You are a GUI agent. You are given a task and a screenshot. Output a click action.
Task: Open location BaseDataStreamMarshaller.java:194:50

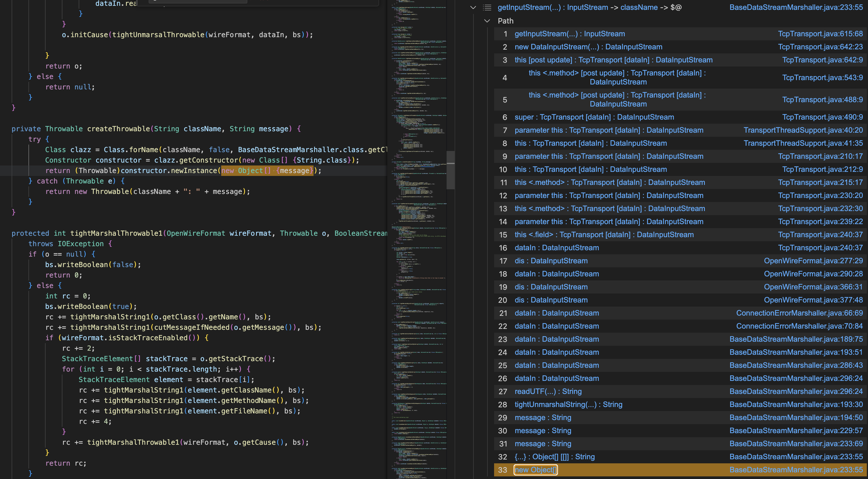[796, 418]
